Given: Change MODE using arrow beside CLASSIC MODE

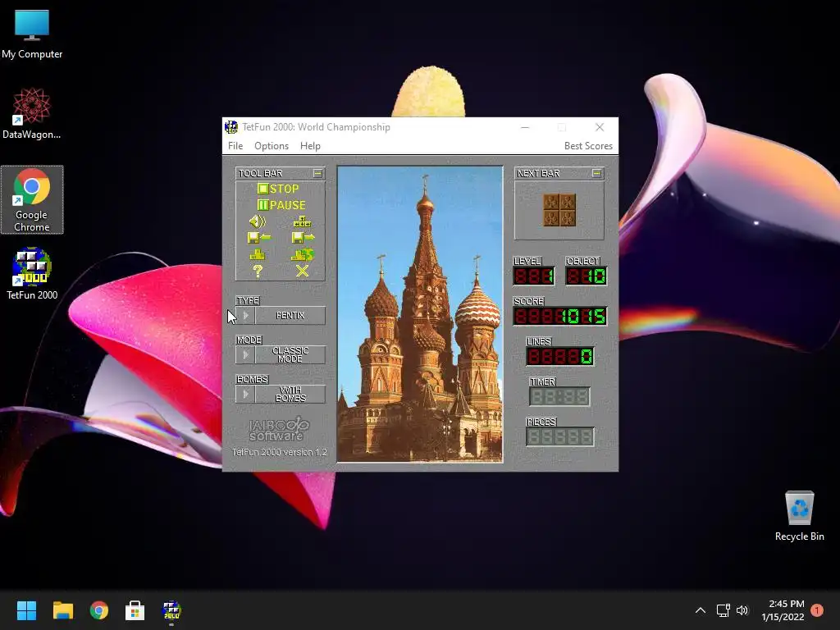Looking at the screenshot, I should [x=245, y=354].
